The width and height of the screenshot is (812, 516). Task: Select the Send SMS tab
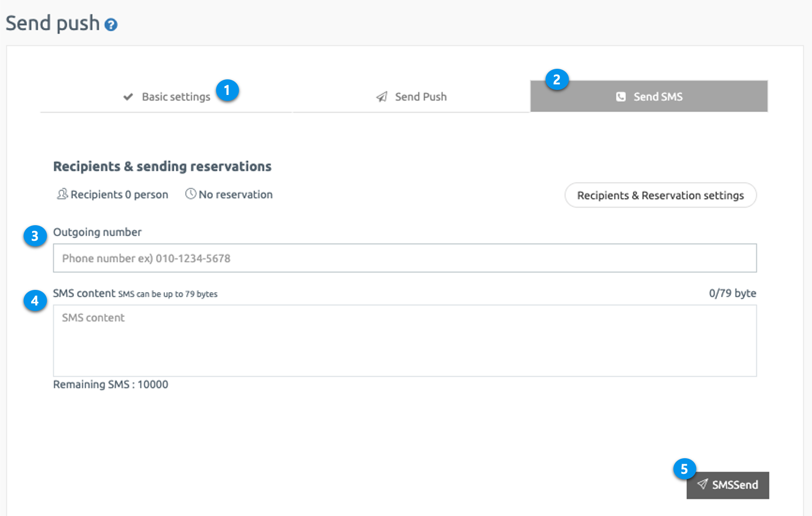(x=658, y=97)
